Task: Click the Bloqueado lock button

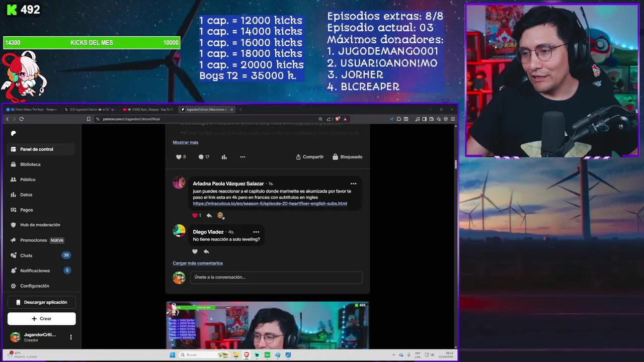Action: coord(347,157)
